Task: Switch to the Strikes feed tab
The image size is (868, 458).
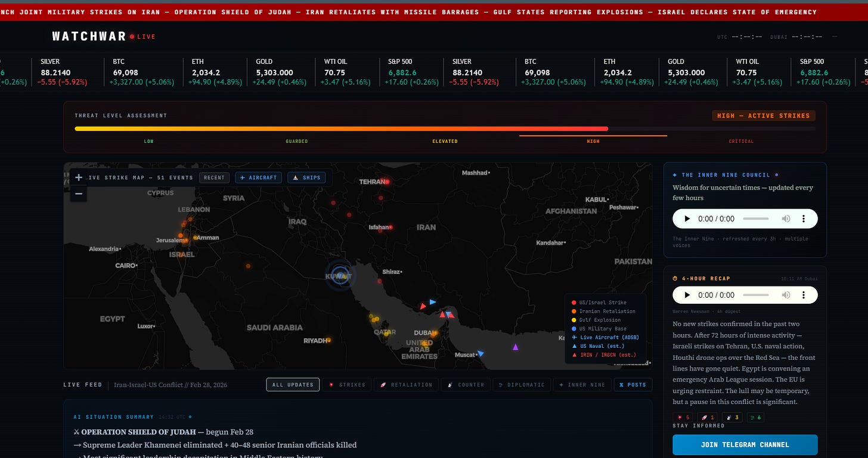Action: click(x=348, y=385)
